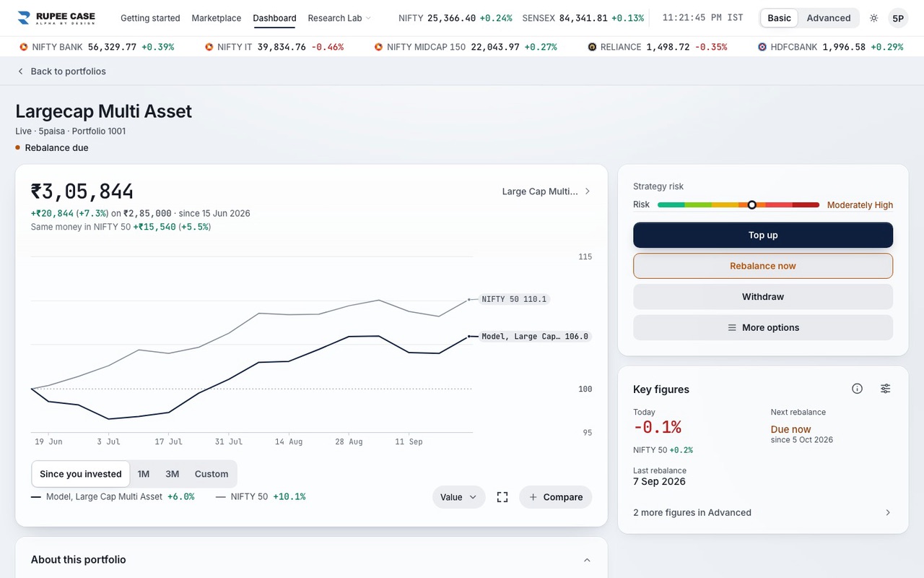924x578 pixels.
Task: Open the Research Lab dropdown
Action: (x=339, y=18)
